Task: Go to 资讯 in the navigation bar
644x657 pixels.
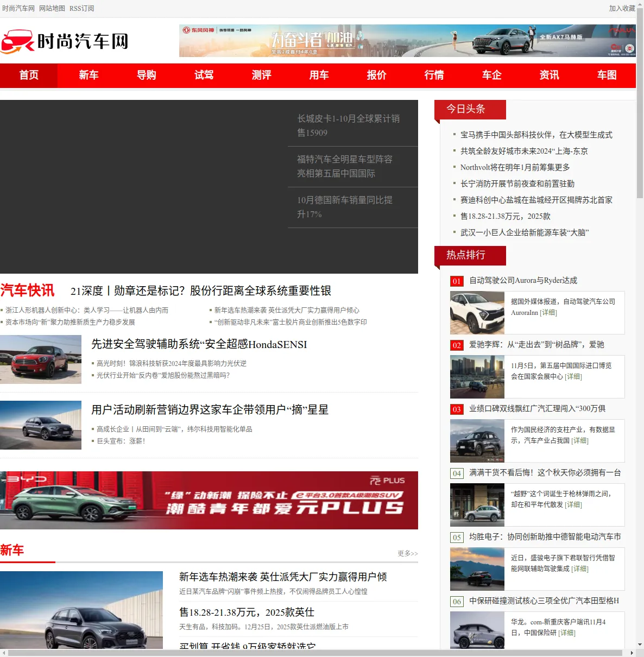Action: 549,75
